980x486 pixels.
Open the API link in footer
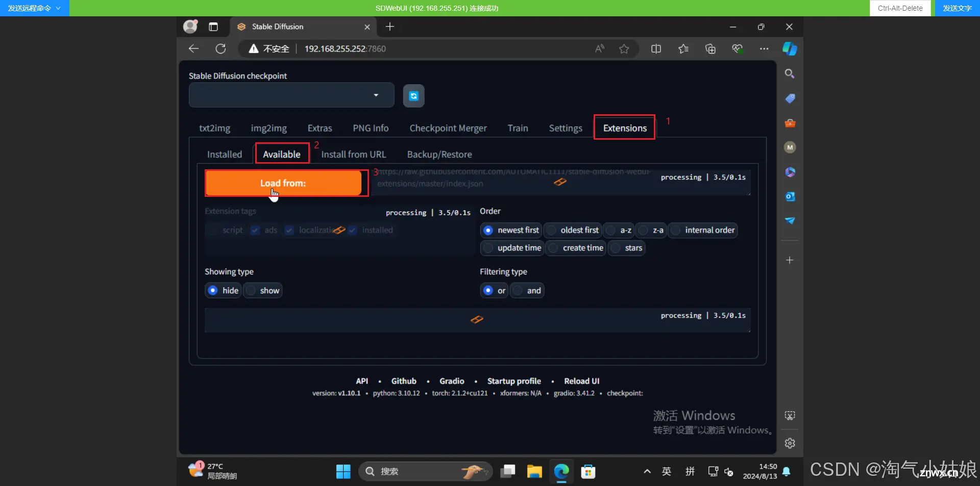(361, 381)
